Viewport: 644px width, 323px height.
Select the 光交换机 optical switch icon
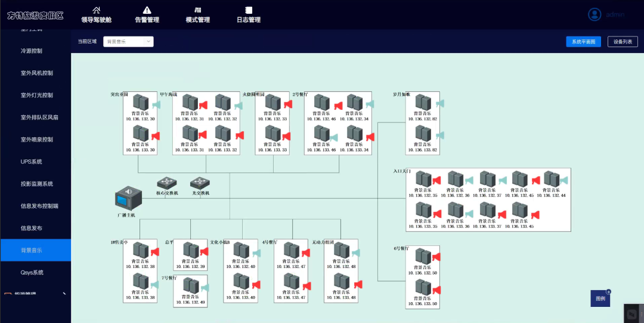tap(200, 183)
